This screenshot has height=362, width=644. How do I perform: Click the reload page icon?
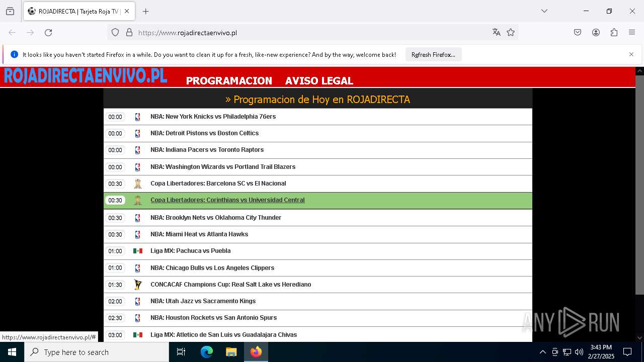(x=48, y=33)
